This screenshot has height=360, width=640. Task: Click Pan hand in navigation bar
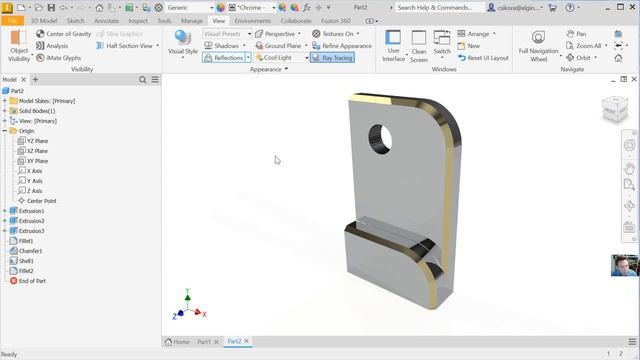tap(629, 168)
